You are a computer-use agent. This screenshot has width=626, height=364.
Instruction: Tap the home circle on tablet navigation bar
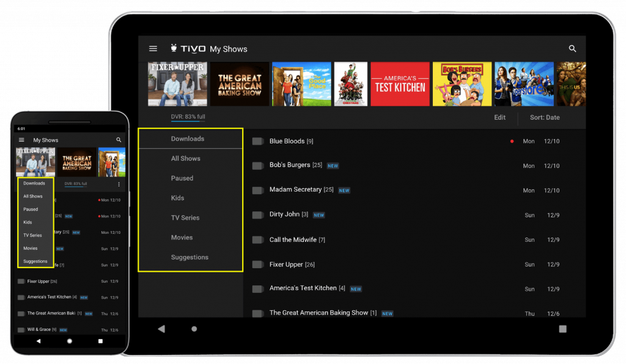pyautogui.click(x=194, y=329)
